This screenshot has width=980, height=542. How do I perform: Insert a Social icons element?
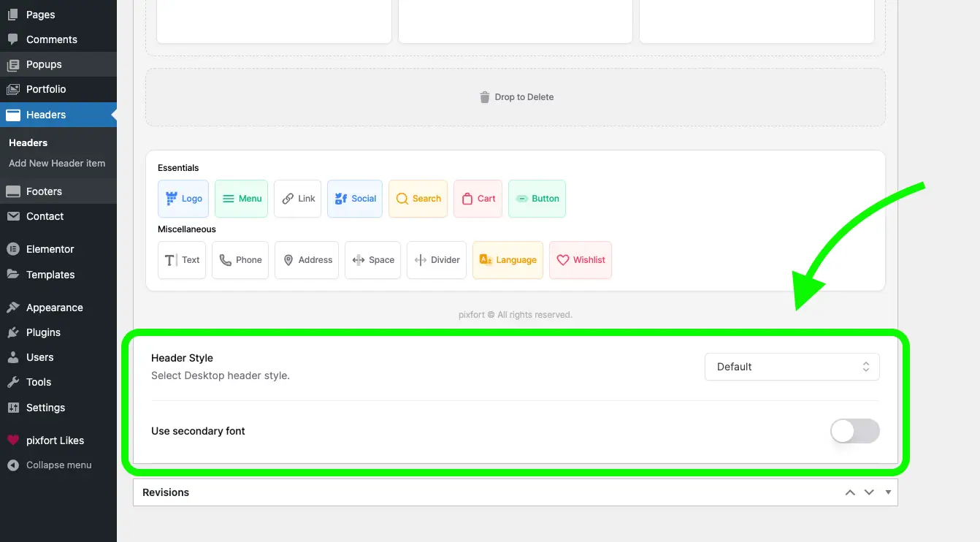pos(354,198)
